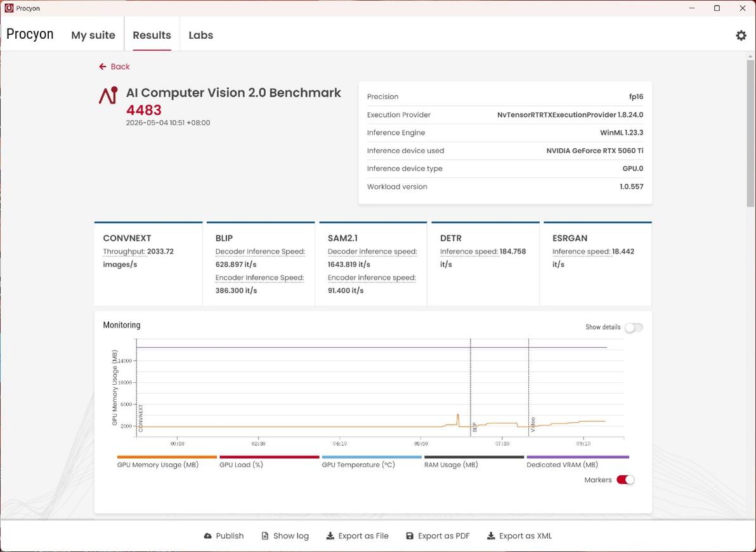Viewport: 756px width, 552px height.
Task: Toggle GPU Load (%) legend series
Action: (269, 461)
